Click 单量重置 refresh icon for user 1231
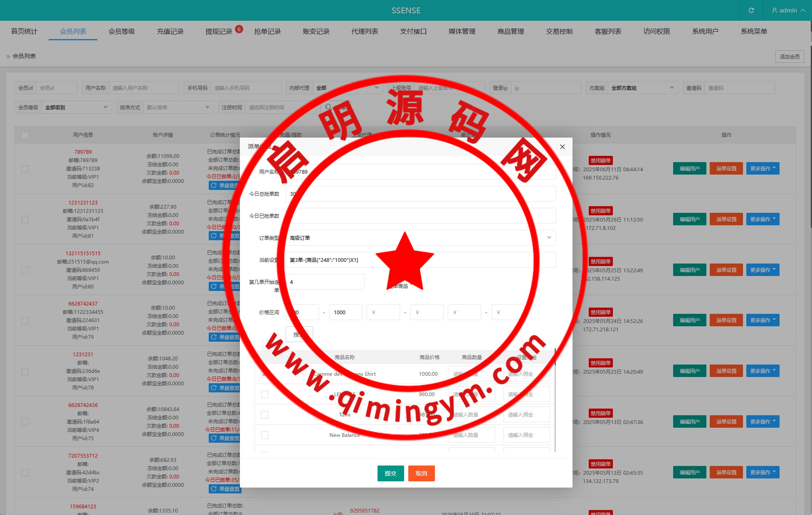 click(214, 388)
